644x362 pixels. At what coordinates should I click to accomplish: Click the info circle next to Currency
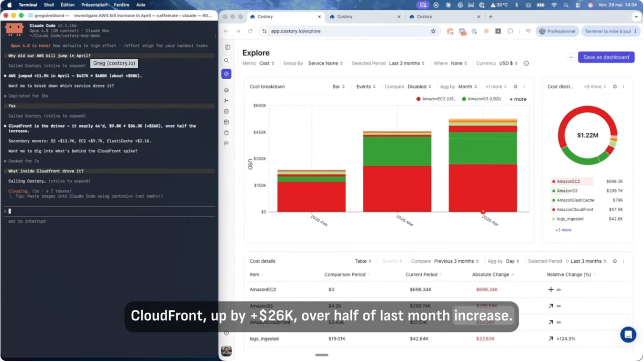[526, 63]
